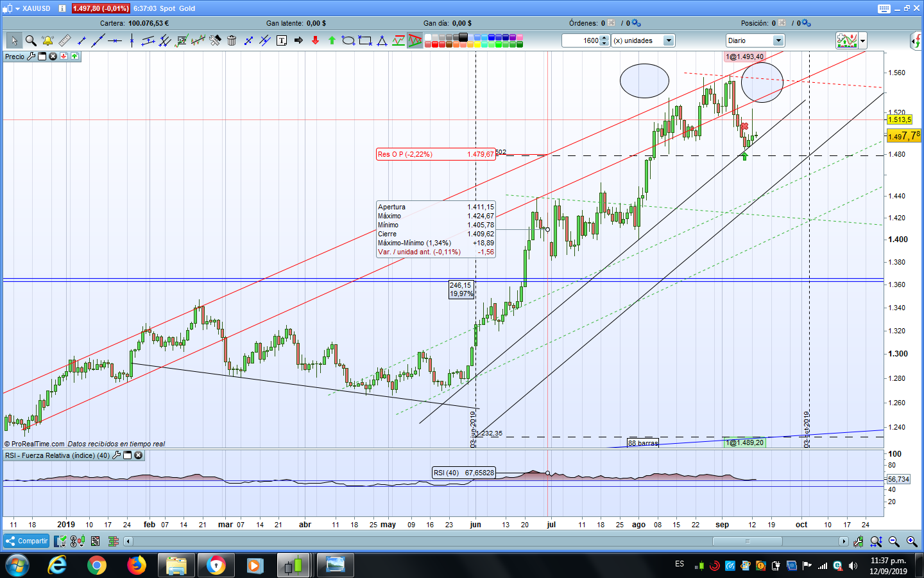The width and height of the screenshot is (924, 578).
Task: Open the wrench and hammer settings tool
Action: click(215, 40)
